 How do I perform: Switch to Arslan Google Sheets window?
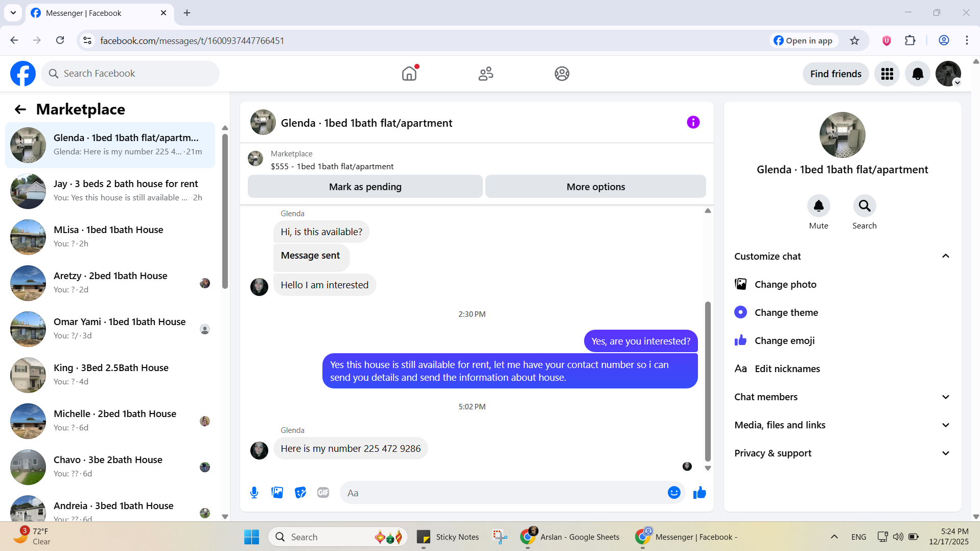[570, 537]
